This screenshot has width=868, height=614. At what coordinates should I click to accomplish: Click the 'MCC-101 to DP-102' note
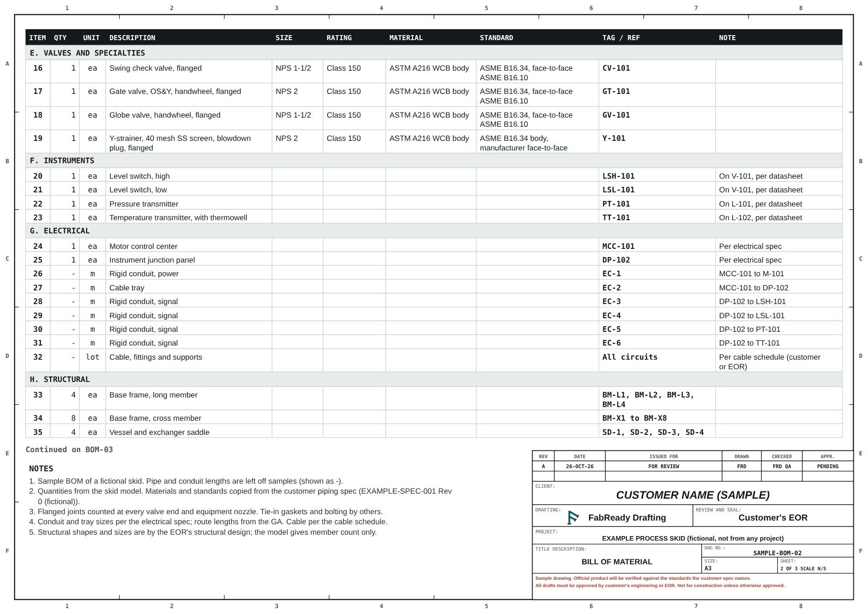point(754,288)
